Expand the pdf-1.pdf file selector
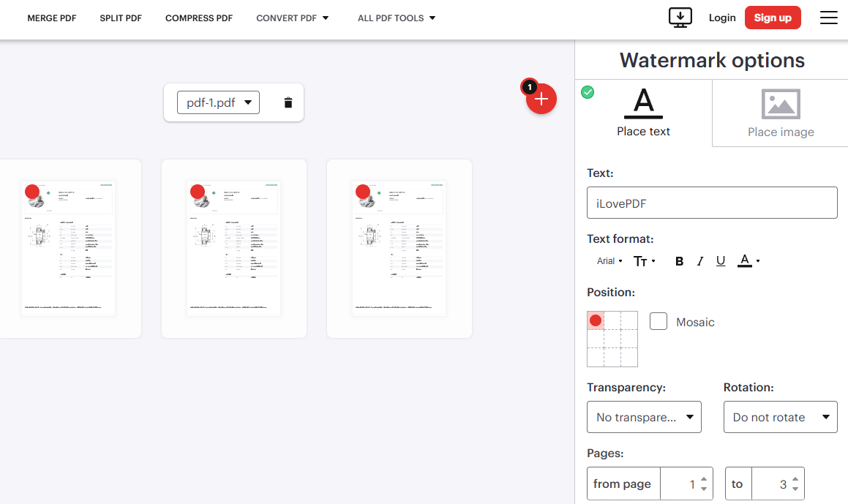This screenshot has width=848, height=504. click(x=218, y=102)
